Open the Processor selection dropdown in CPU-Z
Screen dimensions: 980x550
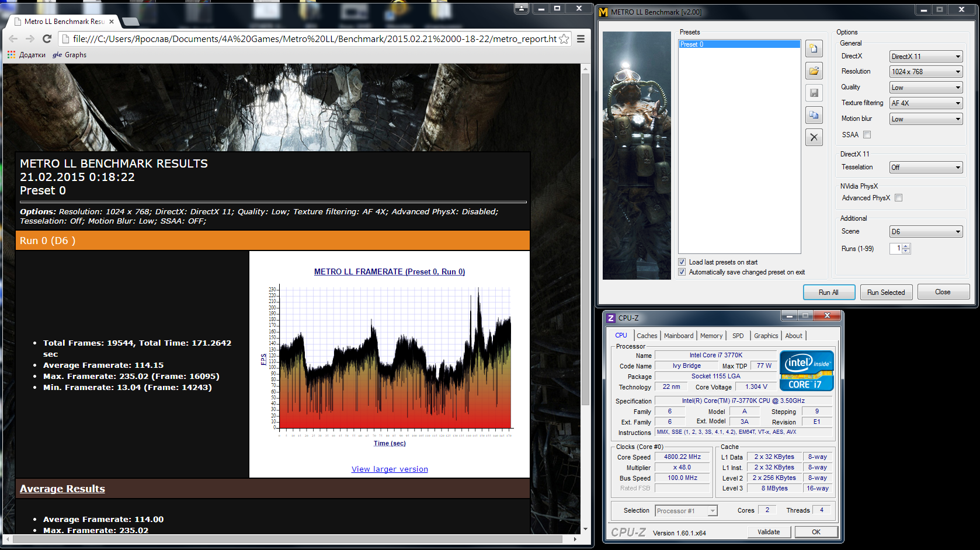(686, 511)
